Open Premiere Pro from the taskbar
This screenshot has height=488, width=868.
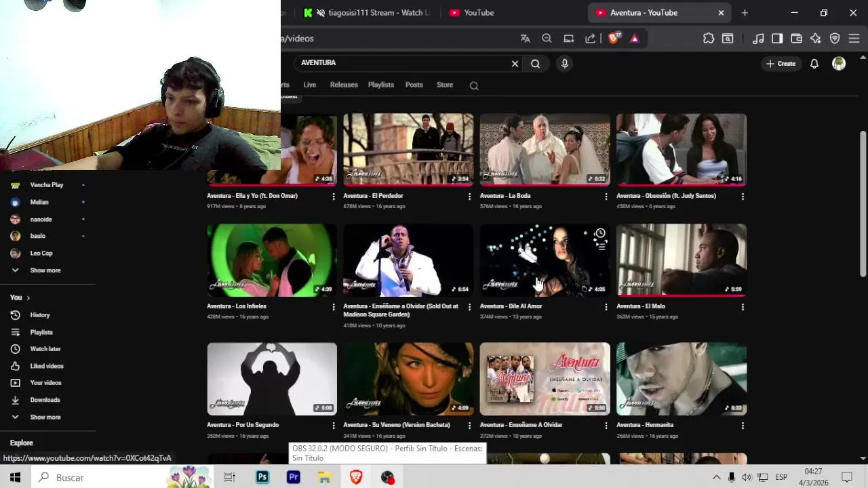pos(294,478)
